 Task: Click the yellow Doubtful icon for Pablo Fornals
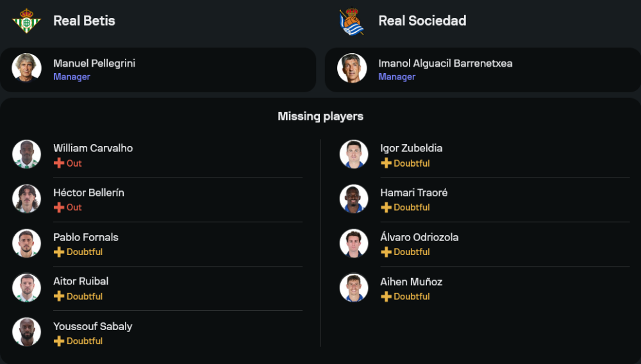[59, 252]
